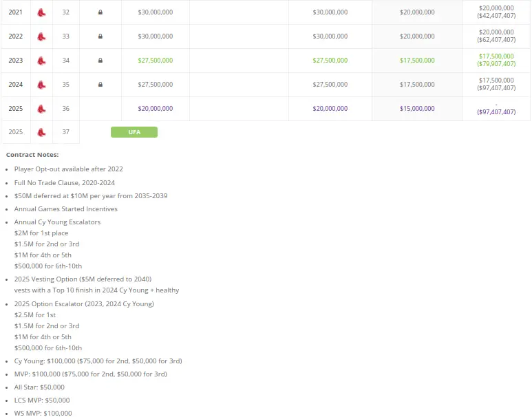Click the age 33 cell
The width and height of the screenshot is (532, 417).
[65, 36]
